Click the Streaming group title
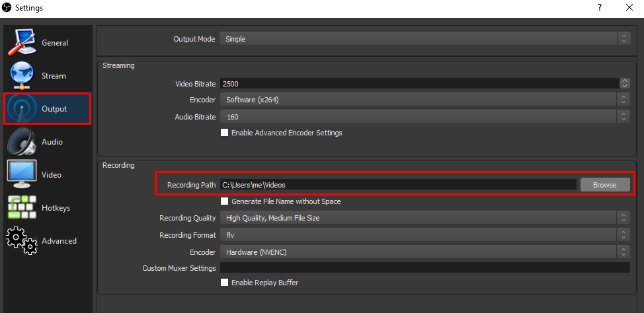Image resolution: width=644 pixels, height=313 pixels. coord(118,65)
